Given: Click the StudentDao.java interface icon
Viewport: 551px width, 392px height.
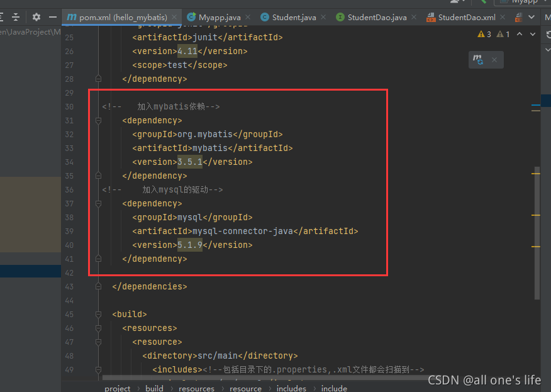Looking at the screenshot, I should tap(340, 17).
